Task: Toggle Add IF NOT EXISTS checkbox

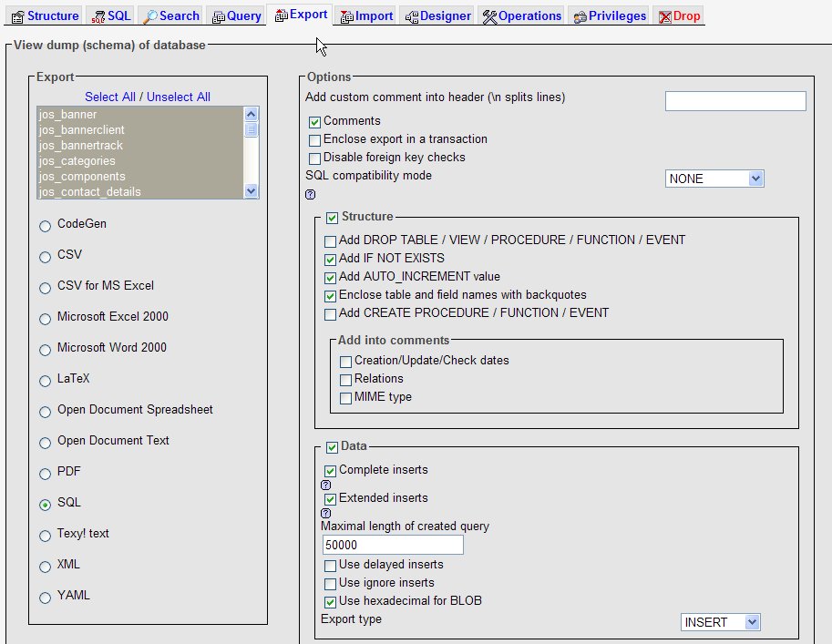Action: pos(330,260)
